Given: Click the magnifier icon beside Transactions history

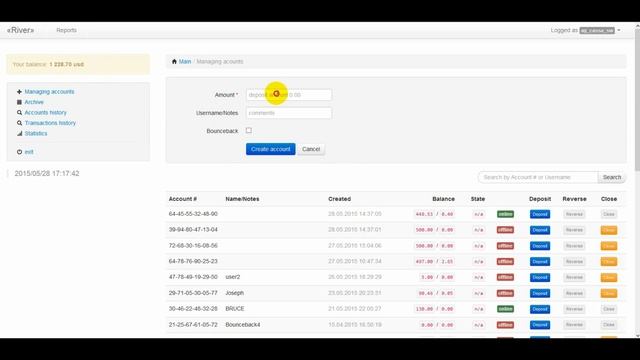Looking at the screenshot, I should click(x=19, y=123).
